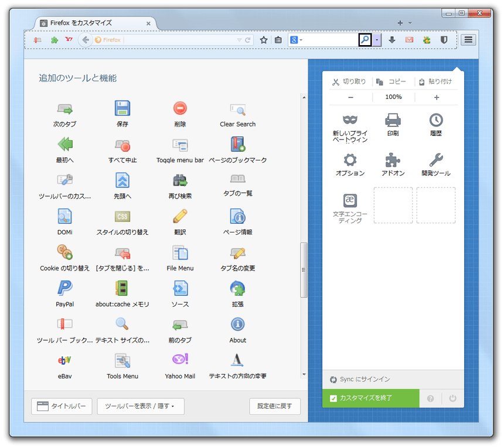Screen dimensions: 504x448
Task: Open the tab list dropdown arrow in tab strip
Action: point(410,23)
